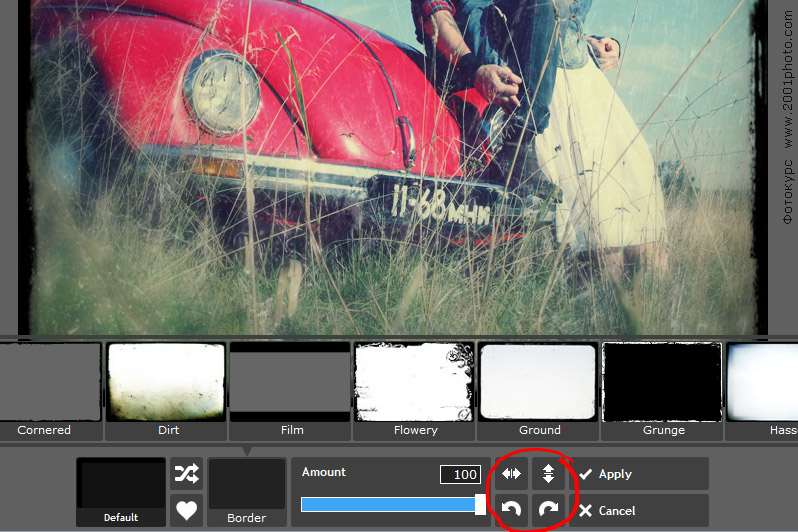Screen dimensions: 798x532
Task: Select the Film border thumbnail
Action: pyautogui.click(x=290, y=390)
